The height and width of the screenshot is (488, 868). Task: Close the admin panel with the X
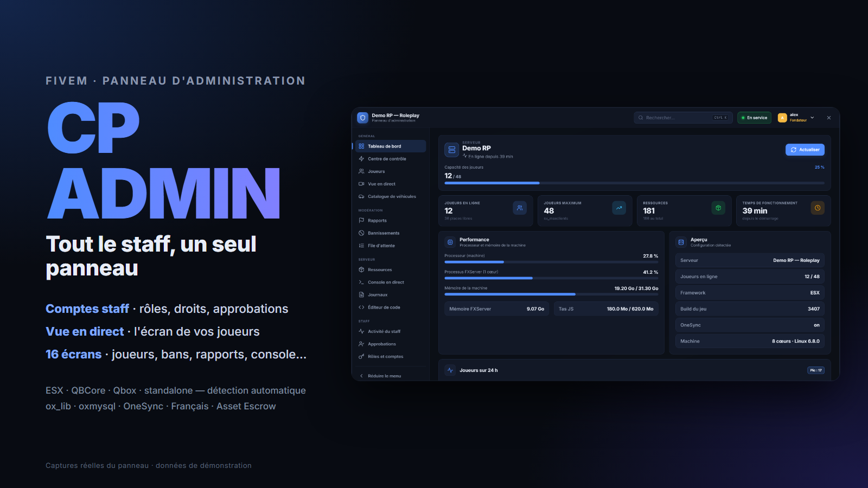coord(829,118)
